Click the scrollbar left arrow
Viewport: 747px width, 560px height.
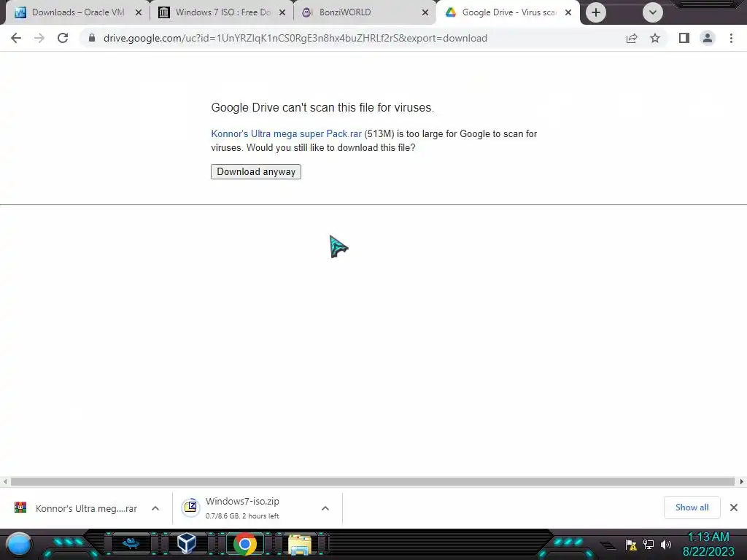pyautogui.click(x=5, y=481)
